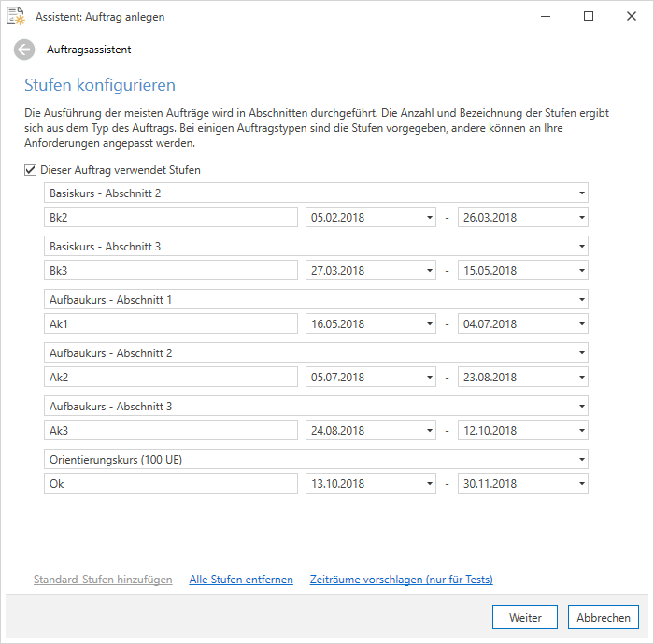Click the Weiter button
Viewport: 654px width, 644px height.
(x=525, y=617)
